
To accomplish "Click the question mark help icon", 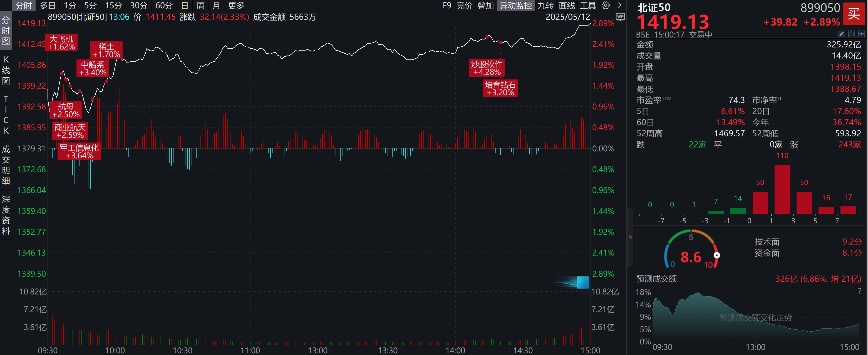I will click(860, 291).
